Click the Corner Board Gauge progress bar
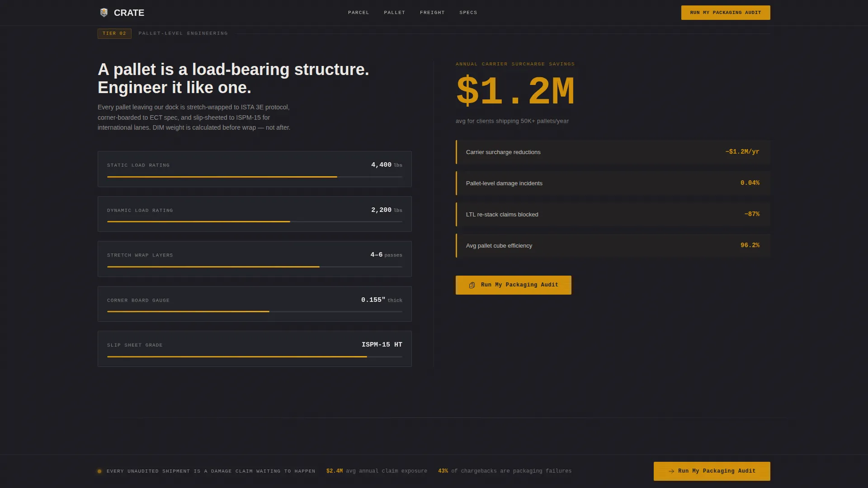The height and width of the screenshot is (488, 868). [255, 311]
